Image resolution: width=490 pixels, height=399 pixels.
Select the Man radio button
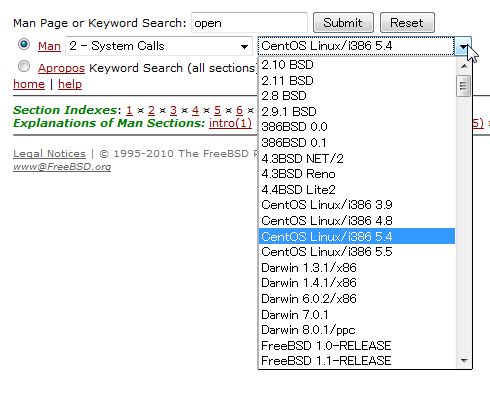24,44
